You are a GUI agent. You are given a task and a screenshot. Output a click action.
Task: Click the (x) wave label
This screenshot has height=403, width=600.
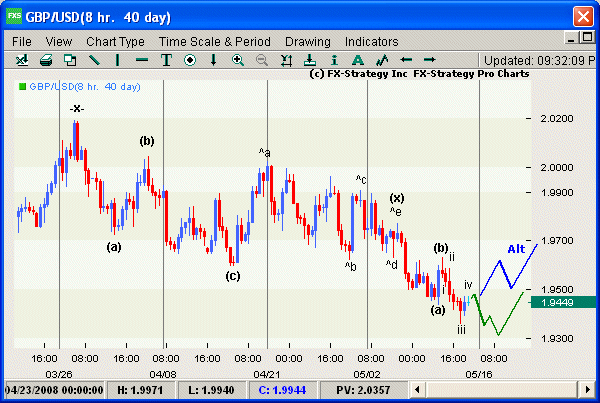(x=397, y=198)
